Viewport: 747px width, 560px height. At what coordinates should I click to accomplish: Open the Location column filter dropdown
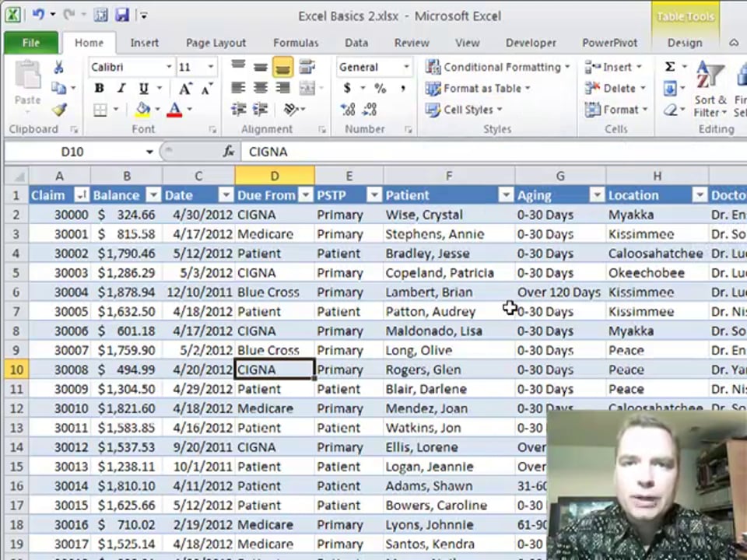pos(700,194)
